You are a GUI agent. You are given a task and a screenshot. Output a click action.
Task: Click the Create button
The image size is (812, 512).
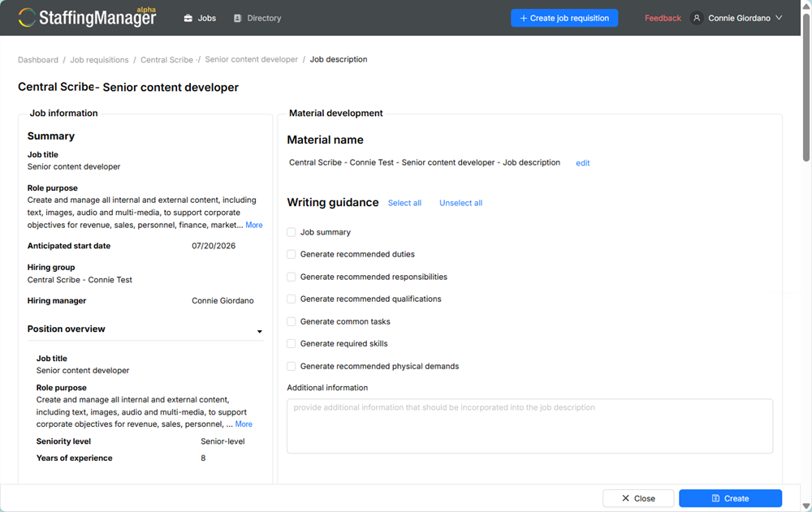[730, 498]
